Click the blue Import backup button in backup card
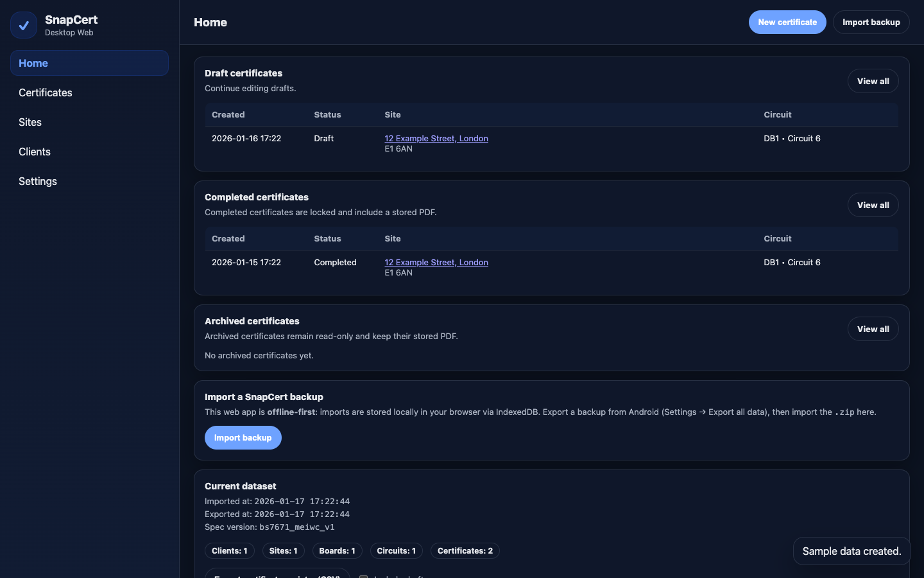924x578 pixels. tap(243, 437)
